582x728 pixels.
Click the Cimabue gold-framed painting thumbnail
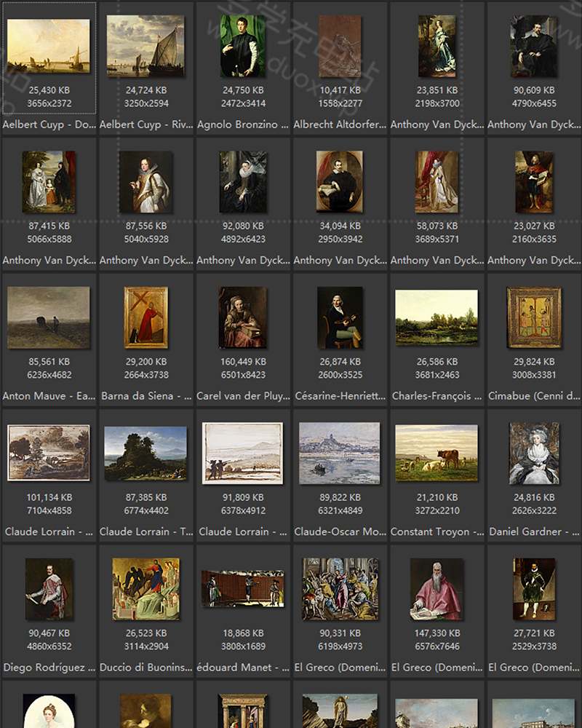click(x=534, y=317)
